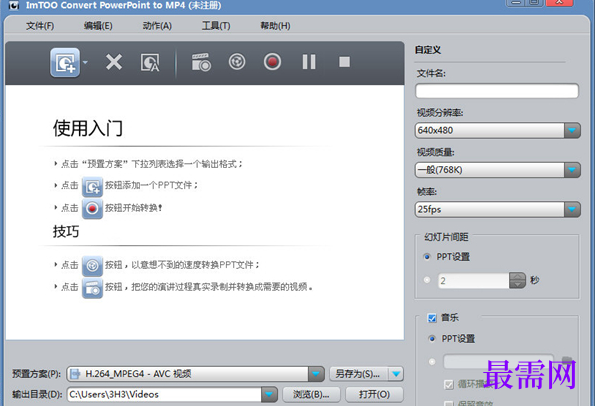Open the Add file dropdown arrow in toolbar

(x=85, y=62)
